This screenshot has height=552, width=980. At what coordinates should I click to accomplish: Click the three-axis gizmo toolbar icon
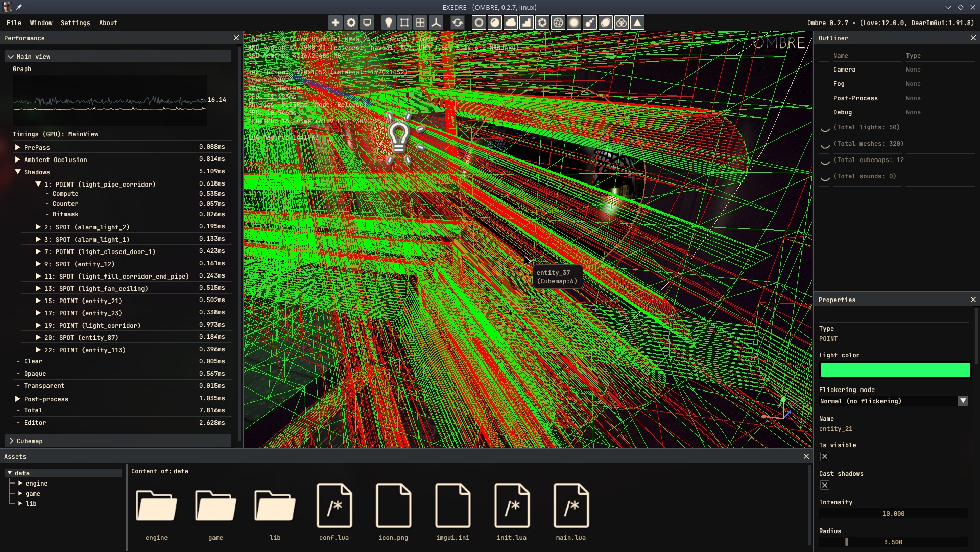pos(436,22)
